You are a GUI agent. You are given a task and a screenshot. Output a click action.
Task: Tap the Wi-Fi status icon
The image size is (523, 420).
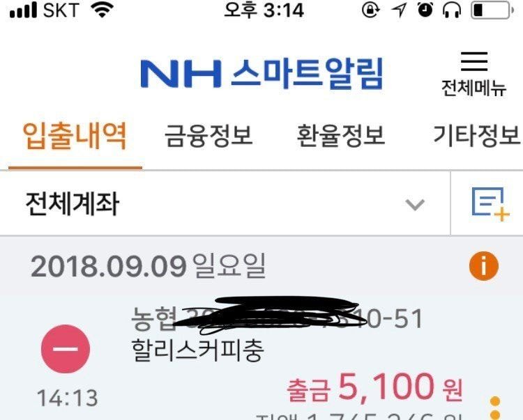[x=102, y=10]
